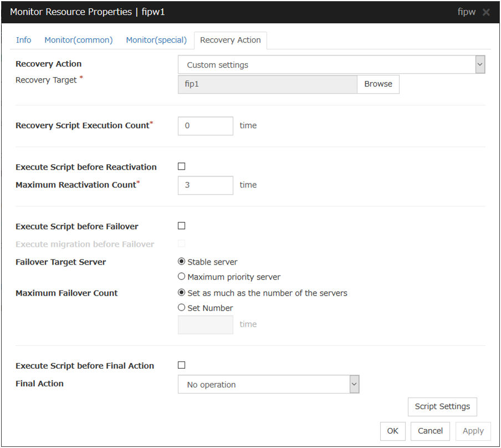The width and height of the screenshot is (501, 448).
Task: Select Stable server radio option
Action: 181,262
